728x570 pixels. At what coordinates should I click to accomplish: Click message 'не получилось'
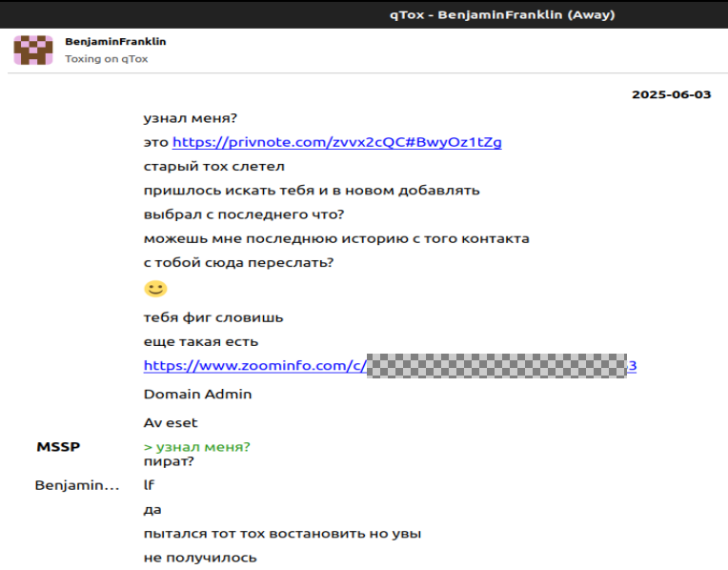pyautogui.click(x=200, y=558)
